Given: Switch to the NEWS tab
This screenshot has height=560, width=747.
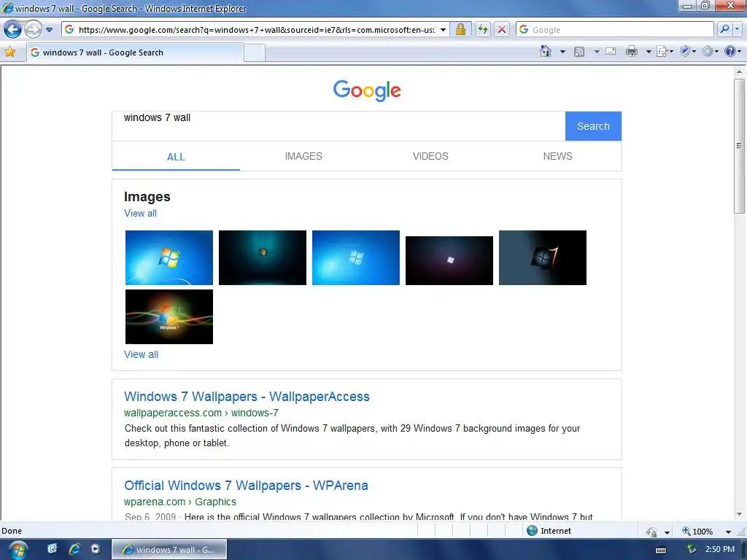Looking at the screenshot, I should pyautogui.click(x=558, y=156).
